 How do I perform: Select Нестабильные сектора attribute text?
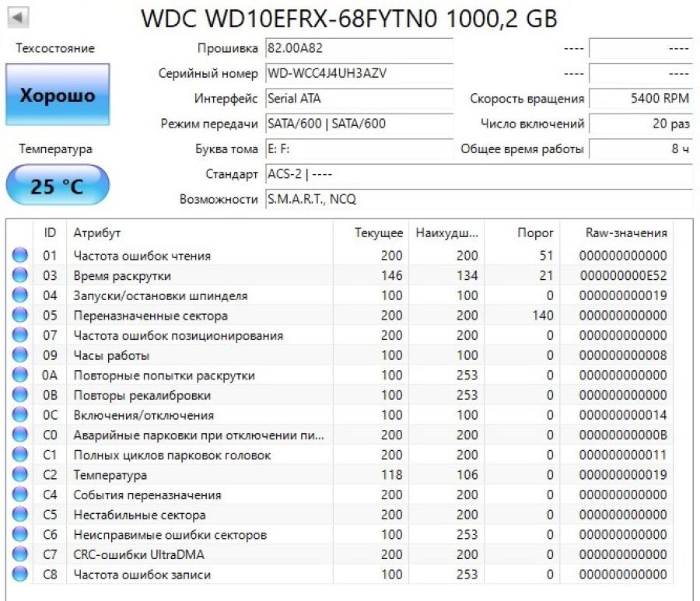pyautogui.click(x=139, y=515)
